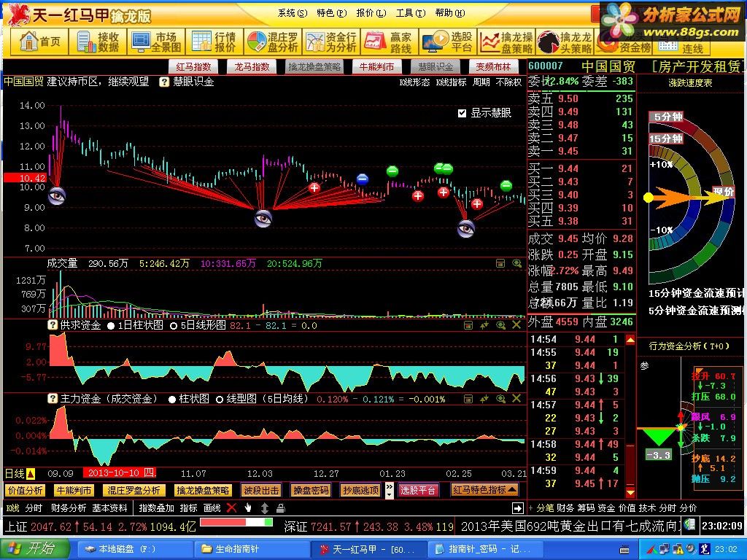Open 擒龙龙头策略 horse icon

[x=564, y=42]
